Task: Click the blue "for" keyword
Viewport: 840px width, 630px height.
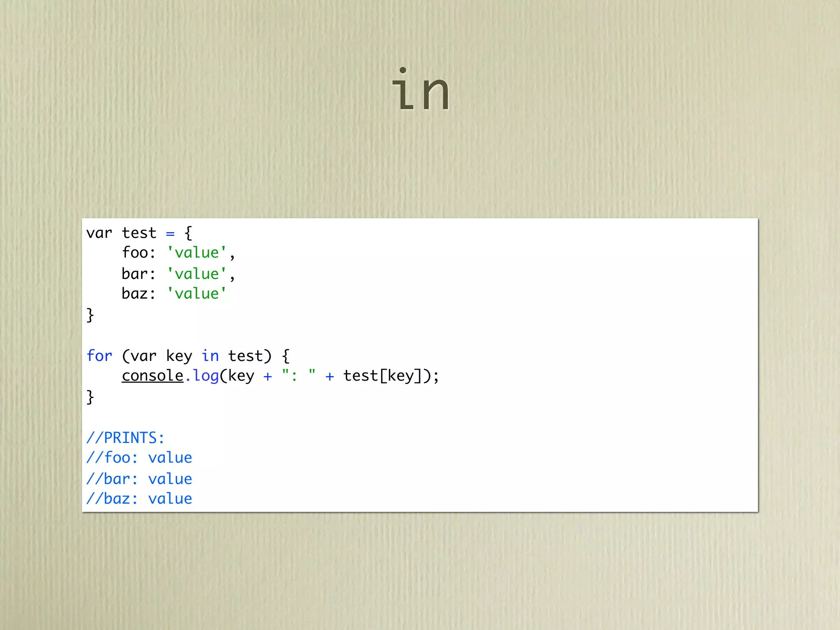Action: pyautogui.click(x=99, y=356)
